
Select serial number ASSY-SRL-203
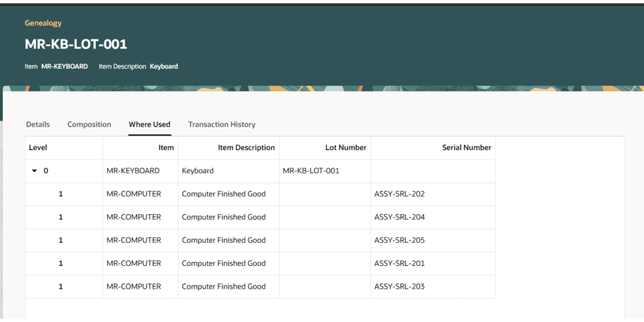pyautogui.click(x=400, y=287)
